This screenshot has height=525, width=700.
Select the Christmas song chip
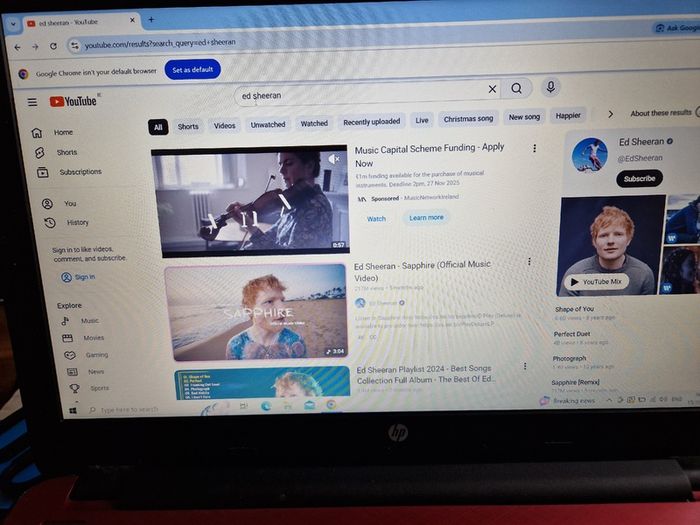click(468, 119)
